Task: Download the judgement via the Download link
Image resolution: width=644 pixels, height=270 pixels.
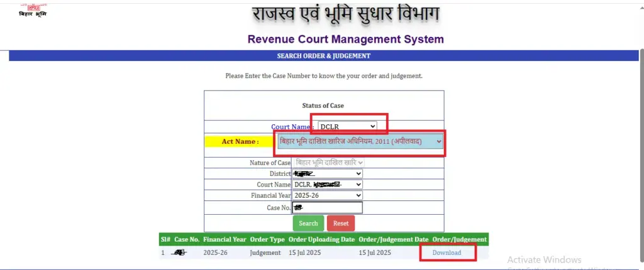Action: tap(447, 252)
